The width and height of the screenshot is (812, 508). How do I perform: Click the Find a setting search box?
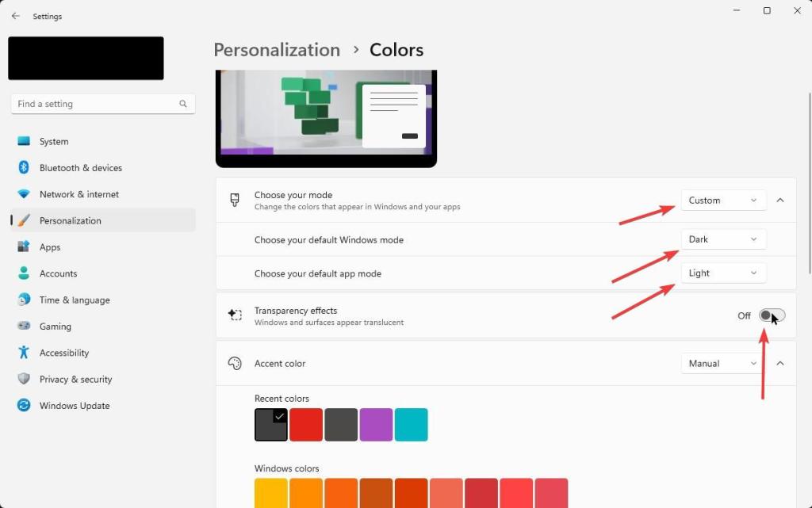pos(103,104)
